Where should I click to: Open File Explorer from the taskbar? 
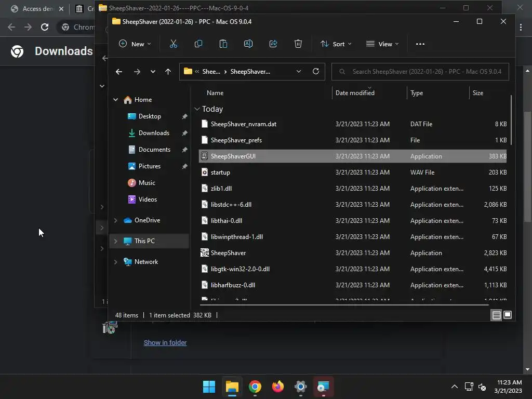click(232, 387)
